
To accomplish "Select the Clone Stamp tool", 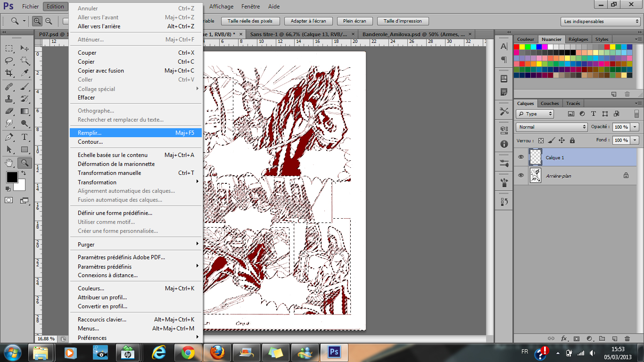I will pos(9,99).
